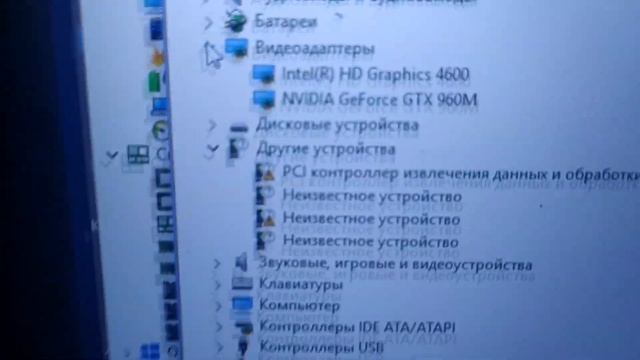Click the second Неизвестное устройство warning icon
640x360 pixels.
coord(265,218)
